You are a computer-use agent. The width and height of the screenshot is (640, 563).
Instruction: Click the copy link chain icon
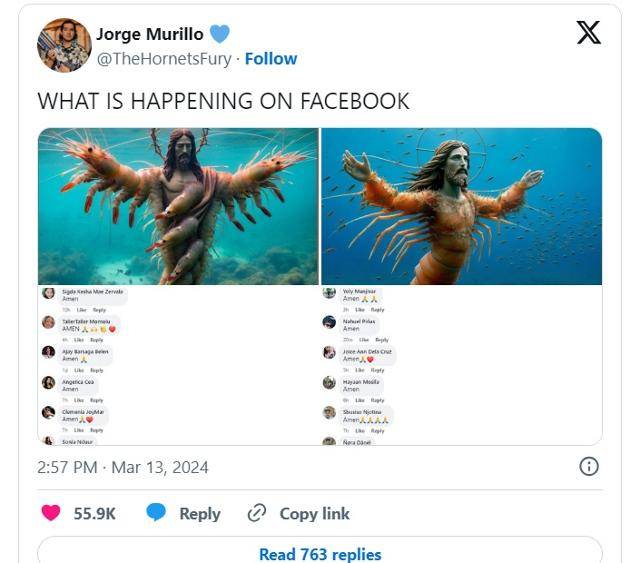(x=257, y=513)
